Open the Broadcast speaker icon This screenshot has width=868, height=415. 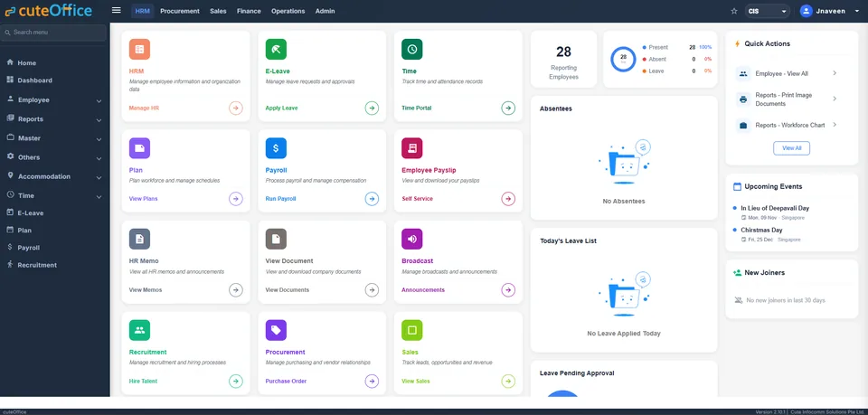pyautogui.click(x=412, y=239)
